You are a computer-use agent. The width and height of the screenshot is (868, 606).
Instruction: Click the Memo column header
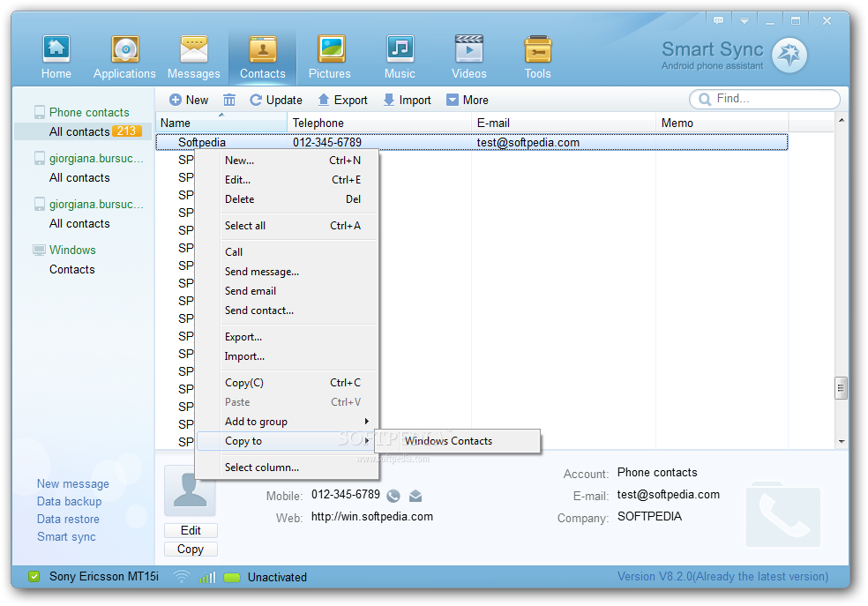[722, 123]
